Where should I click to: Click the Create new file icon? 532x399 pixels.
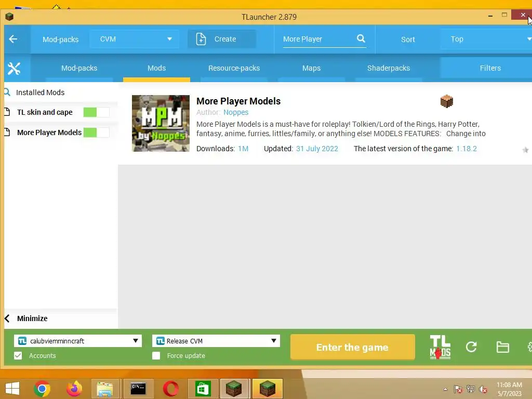tap(201, 39)
